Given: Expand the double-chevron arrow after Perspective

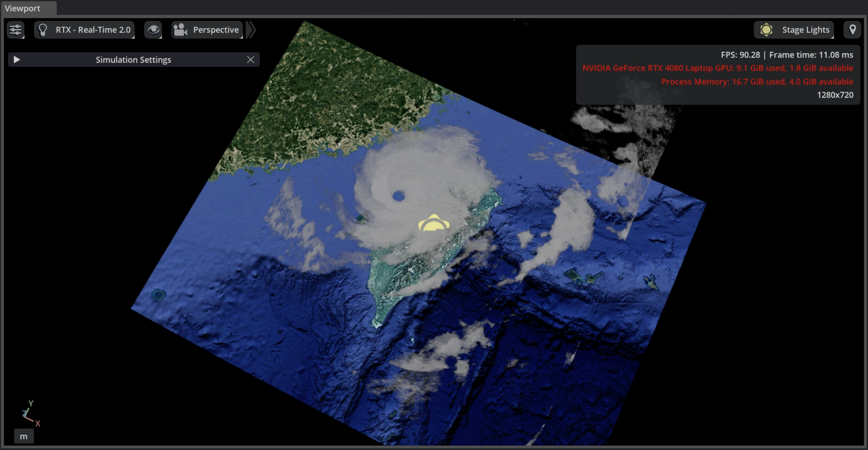Looking at the screenshot, I should [x=251, y=30].
